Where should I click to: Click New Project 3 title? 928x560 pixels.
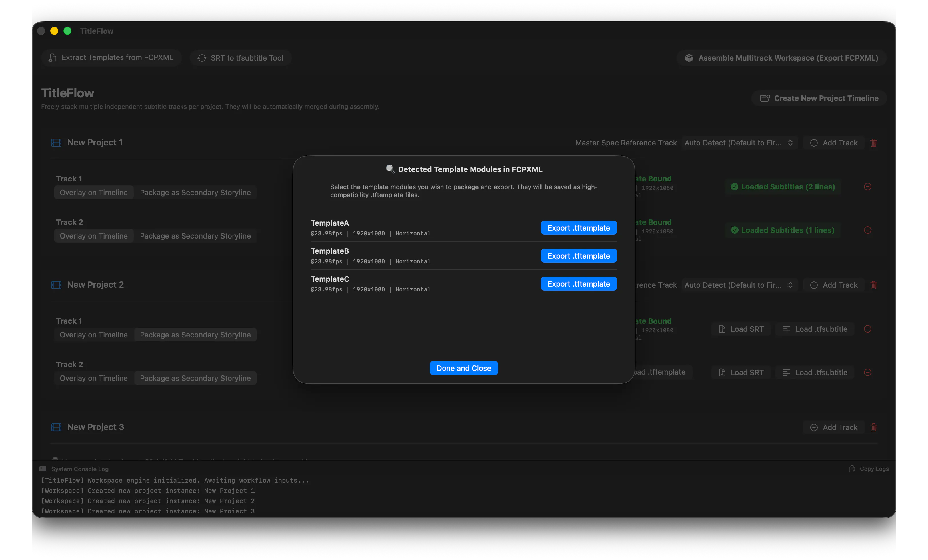[x=95, y=427]
